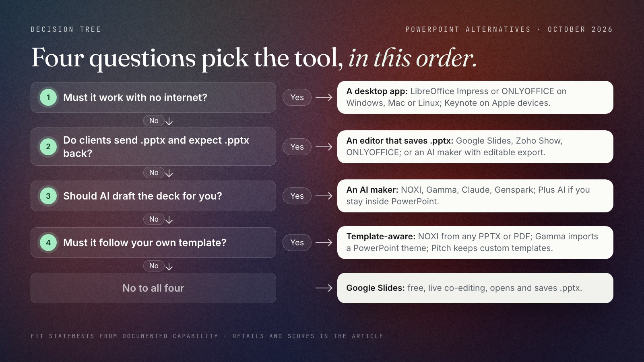Click the green number 2 circle

[48, 146]
